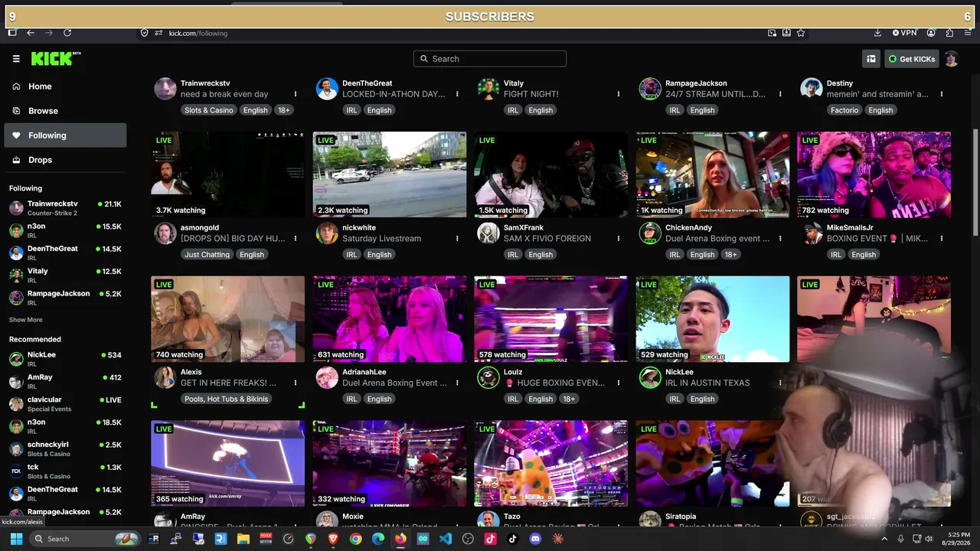Open TikTok from the taskbar
Screen dimensions: 980x551
[x=513, y=539]
